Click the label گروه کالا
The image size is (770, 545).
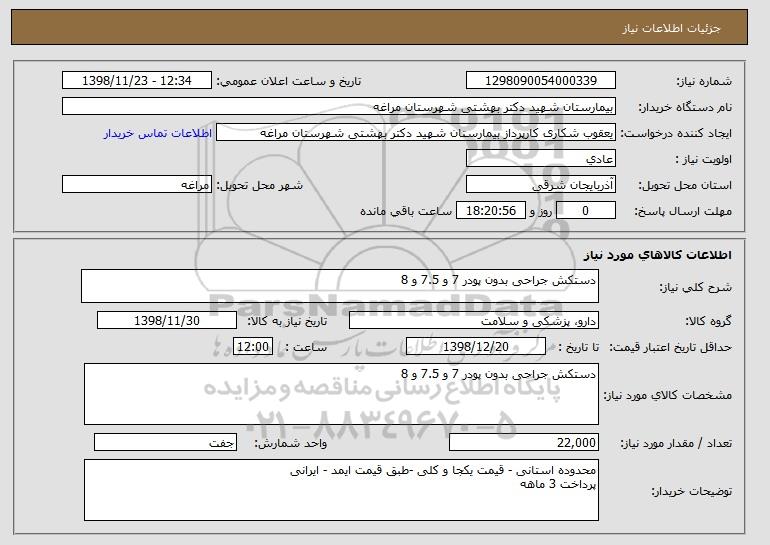tap(709, 322)
